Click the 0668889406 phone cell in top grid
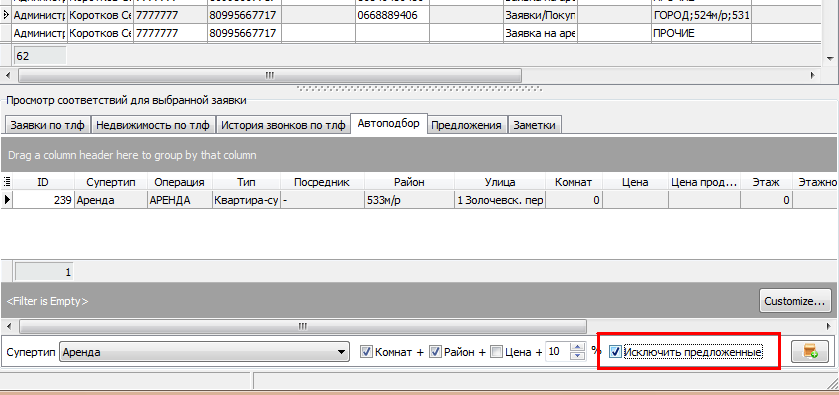The width and height of the screenshot is (839, 395). 392,15
